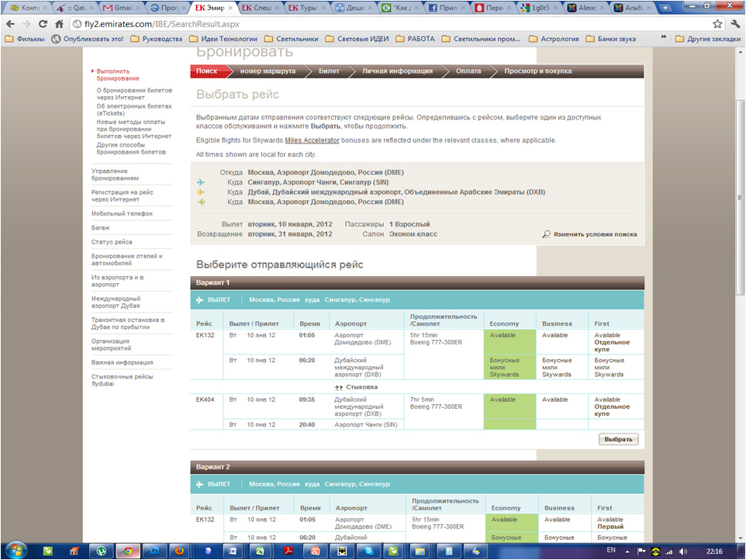Open the Windows Start menu
The image size is (746, 560).
pos(16,551)
